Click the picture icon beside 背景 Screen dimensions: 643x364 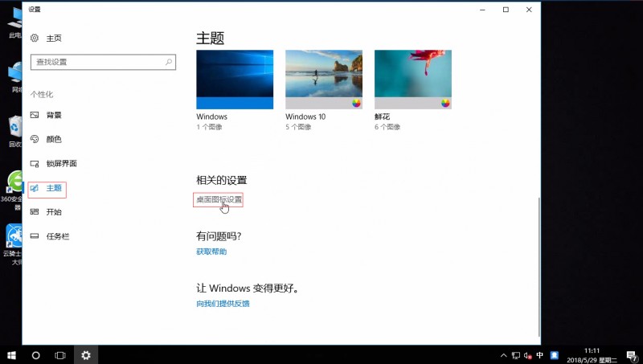click(35, 115)
